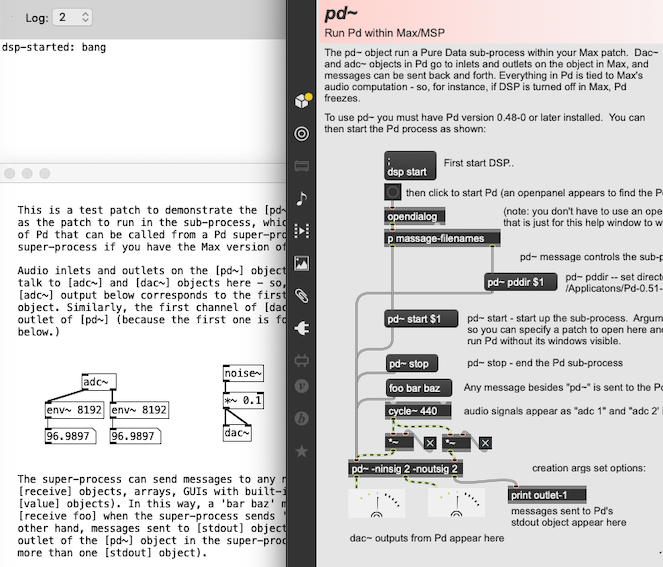Viewport: 663px width, 567px height.
Task: Click the dimmed rectangle icon below the target icon
Action: tap(301, 166)
